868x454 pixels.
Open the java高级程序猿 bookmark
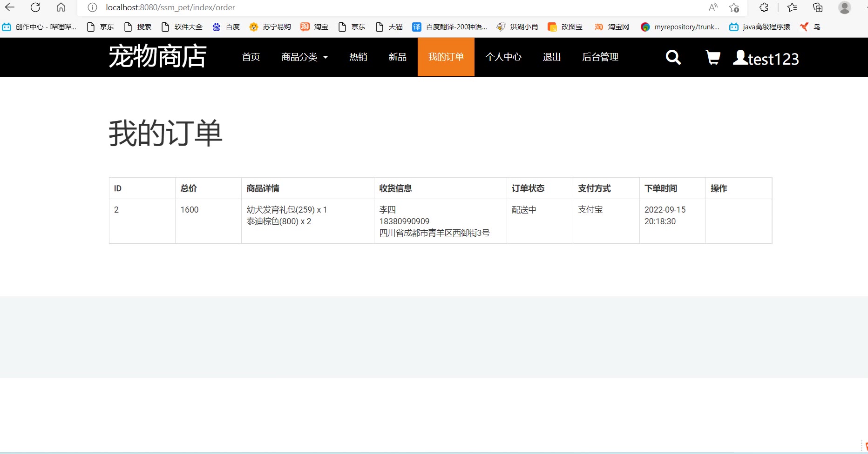[x=760, y=27]
